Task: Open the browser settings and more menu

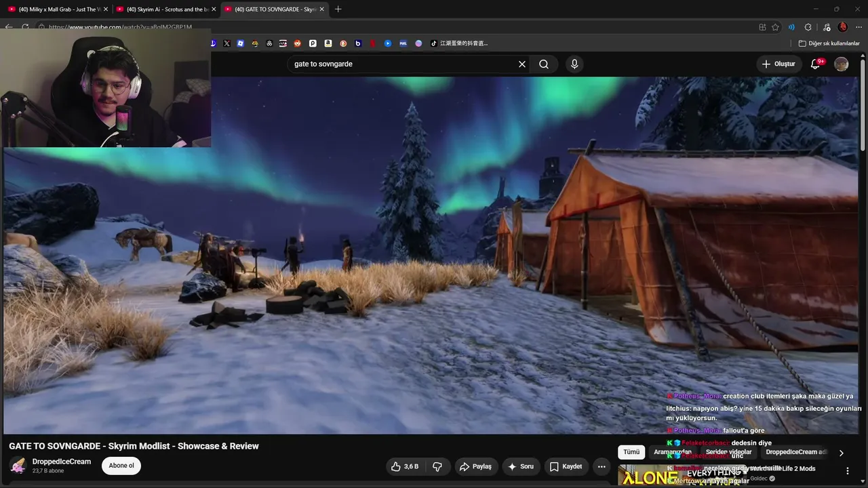Action: 859,27
